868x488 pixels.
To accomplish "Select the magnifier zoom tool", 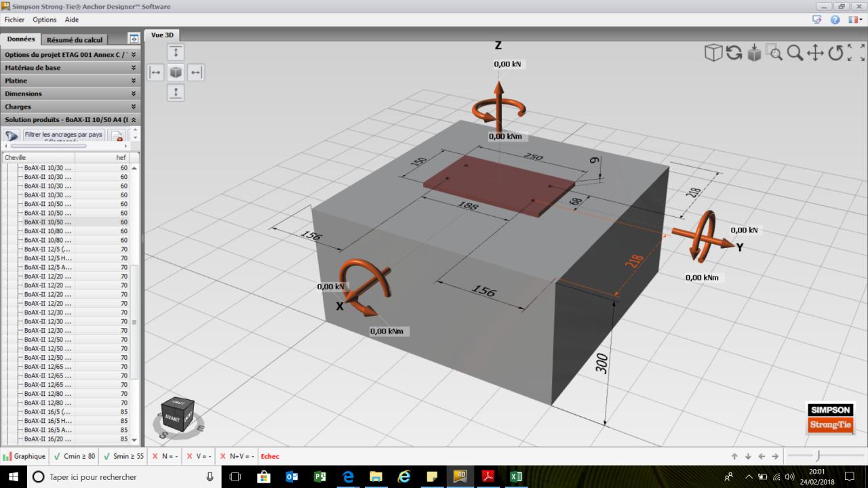I will (795, 53).
